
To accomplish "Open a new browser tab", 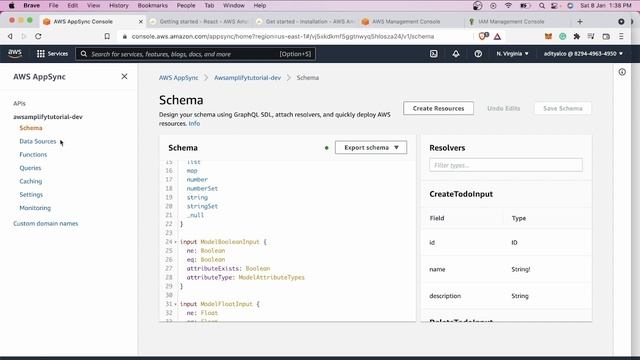I will pyautogui.click(x=580, y=21).
